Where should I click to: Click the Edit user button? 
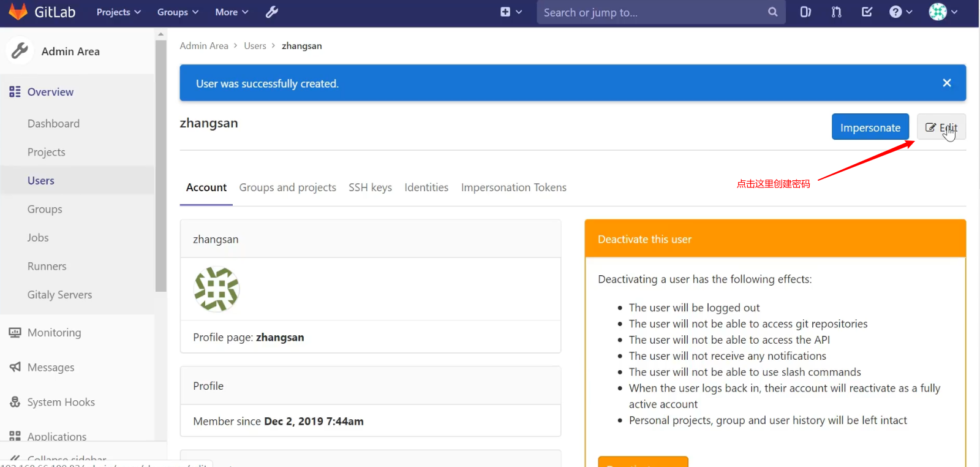pyautogui.click(x=941, y=127)
